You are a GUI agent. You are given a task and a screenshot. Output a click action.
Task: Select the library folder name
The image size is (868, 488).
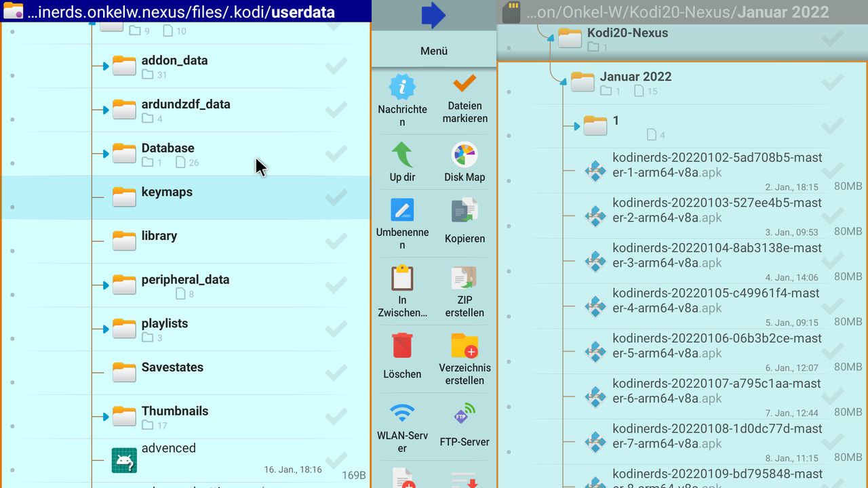[159, 236]
